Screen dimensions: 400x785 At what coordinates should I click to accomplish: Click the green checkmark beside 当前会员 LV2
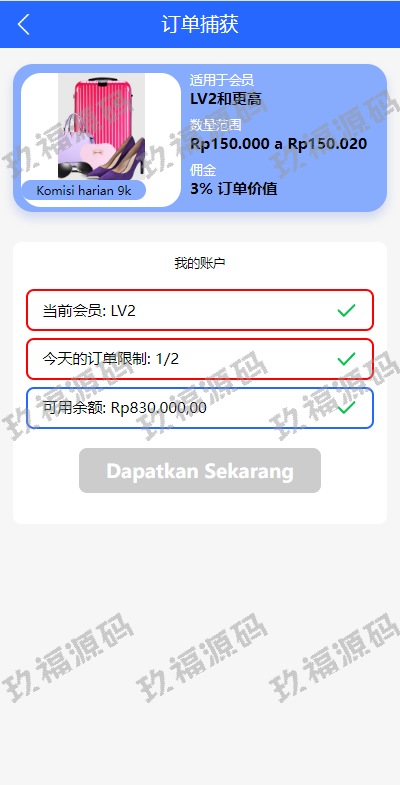[x=346, y=310]
